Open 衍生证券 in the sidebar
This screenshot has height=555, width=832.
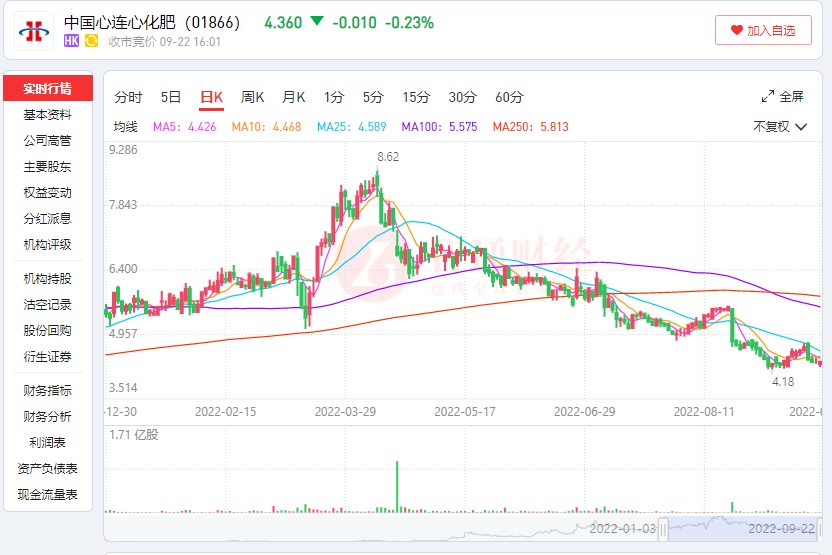[48, 357]
